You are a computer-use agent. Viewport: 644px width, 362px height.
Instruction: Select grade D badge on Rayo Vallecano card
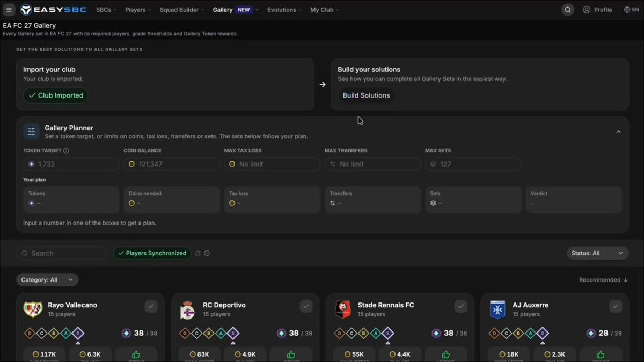click(x=28, y=334)
